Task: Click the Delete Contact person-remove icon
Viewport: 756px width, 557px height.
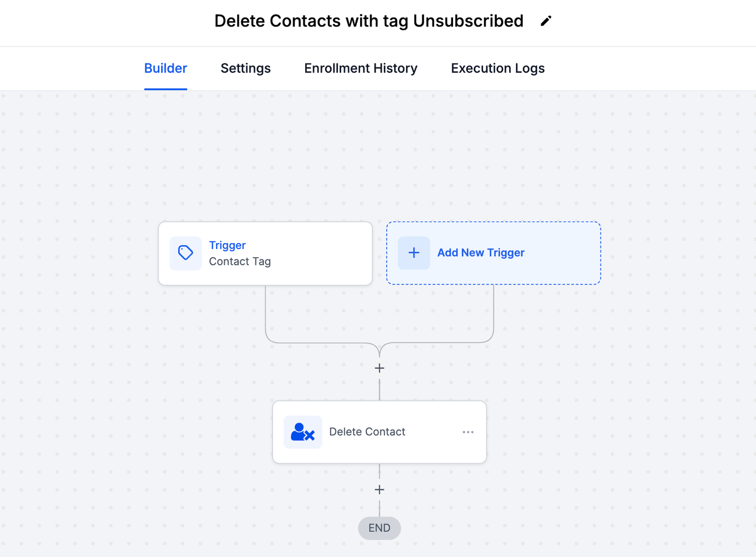Action: [x=302, y=432]
